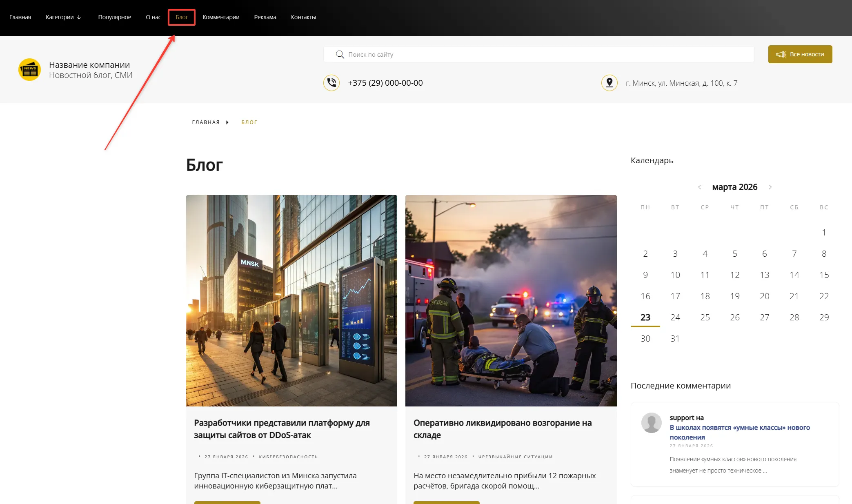Select March 23 in the calendar
Viewport: 852px width, 504px height.
click(645, 317)
